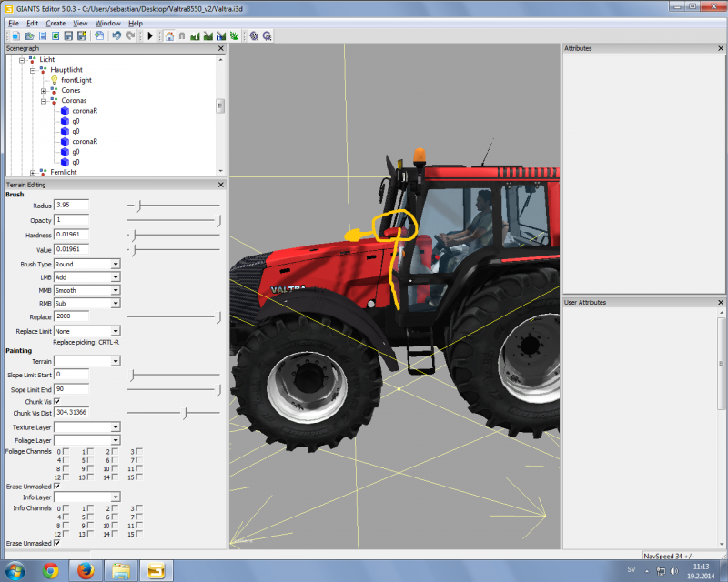Image resolution: width=728 pixels, height=582 pixels.
Task: Open the Texture Layer dropdown
Action: tap(116, 427)
